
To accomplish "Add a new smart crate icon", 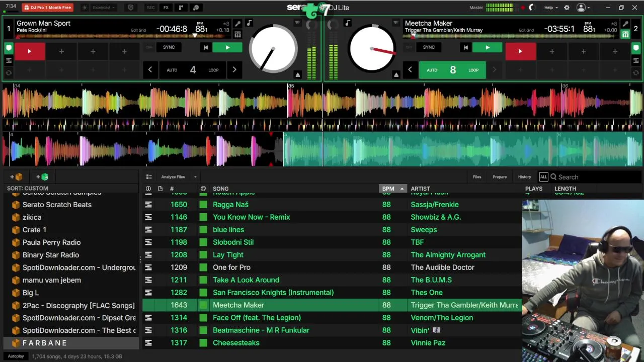I will pos(42,177).
